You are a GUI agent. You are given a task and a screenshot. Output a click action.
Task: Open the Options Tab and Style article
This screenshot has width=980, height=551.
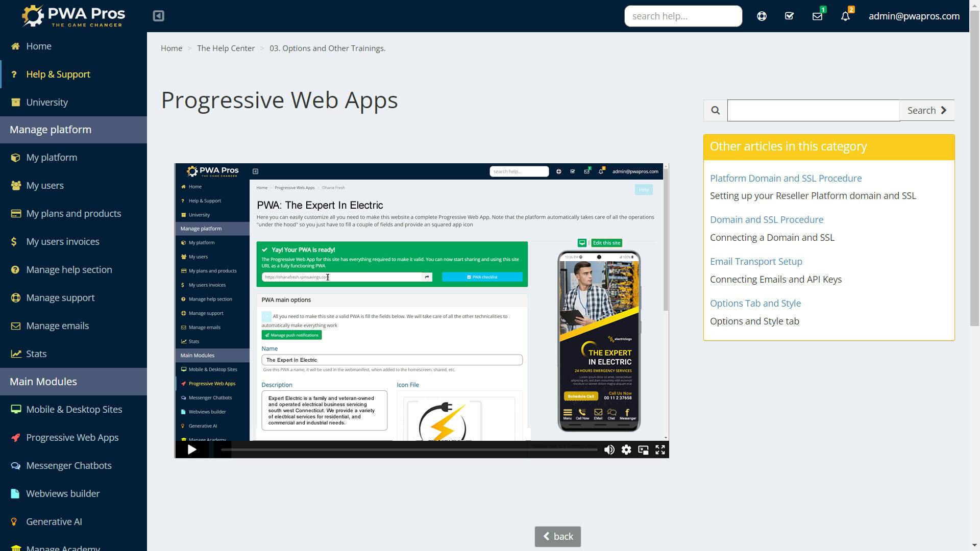(755, 303)
